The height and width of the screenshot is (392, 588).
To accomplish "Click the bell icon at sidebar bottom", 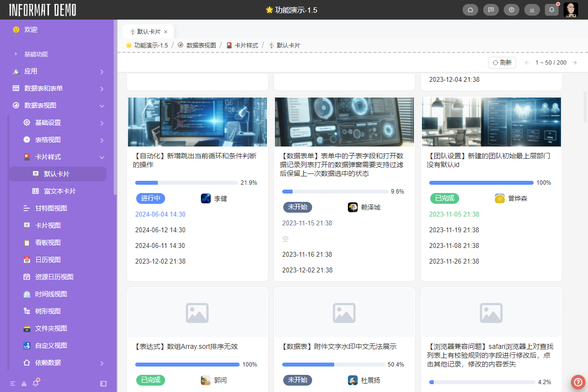I will click(x=35, y=383).
